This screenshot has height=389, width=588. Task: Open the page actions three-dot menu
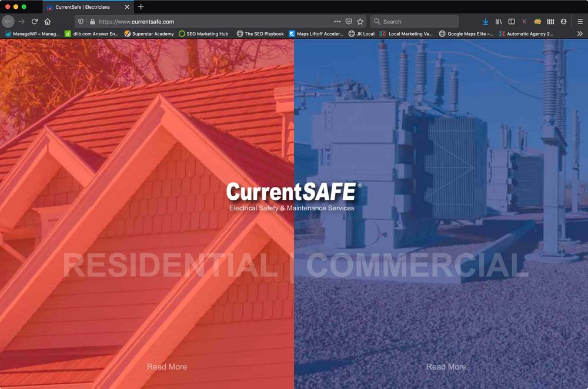pos(337,22)
